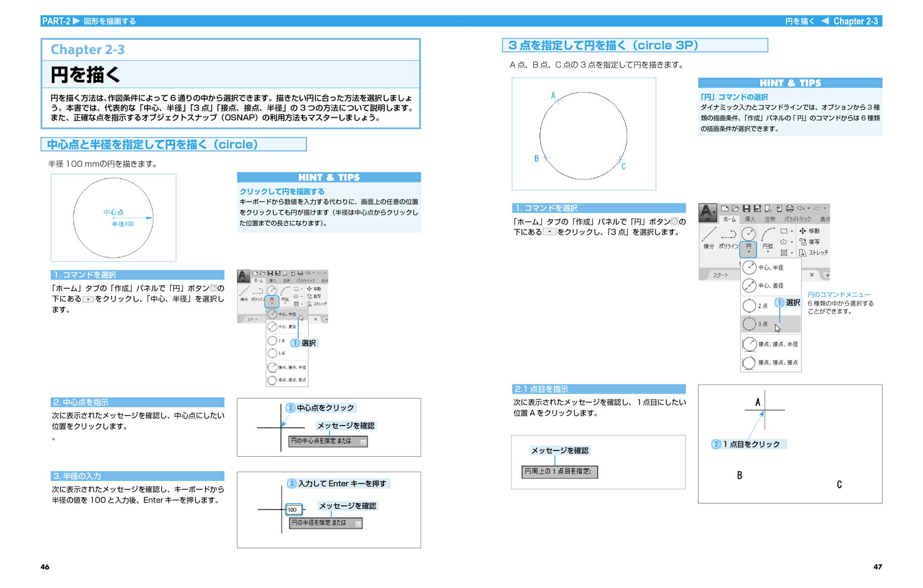Click the rectangle tool icon on page 47 ribbon

click(x=784, y=231)
